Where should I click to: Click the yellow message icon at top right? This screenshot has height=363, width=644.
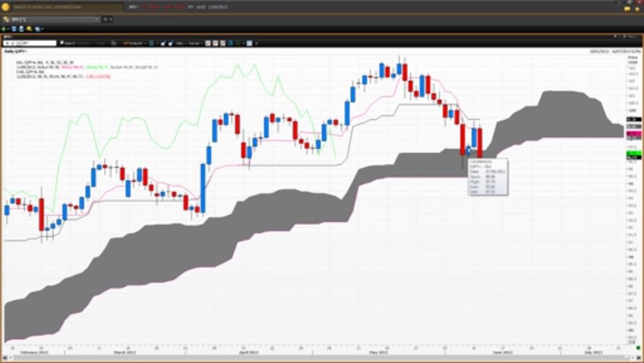click(x=628, y=8)
